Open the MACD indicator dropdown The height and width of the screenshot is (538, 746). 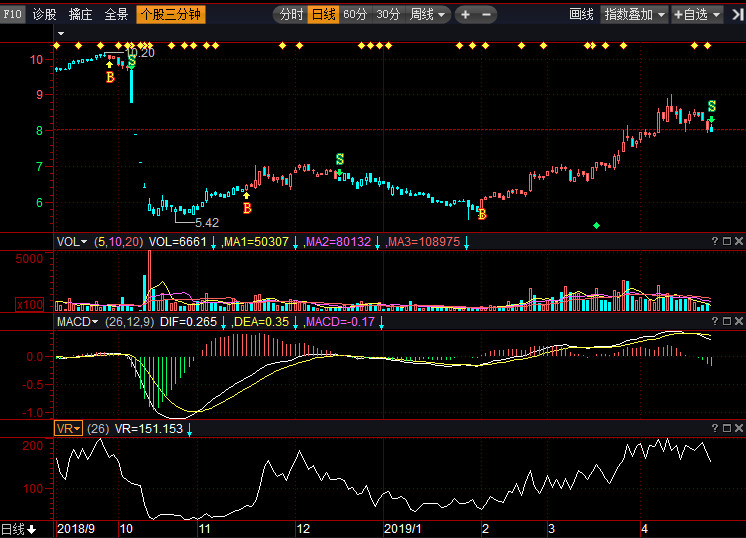click(x=77, y=322)
